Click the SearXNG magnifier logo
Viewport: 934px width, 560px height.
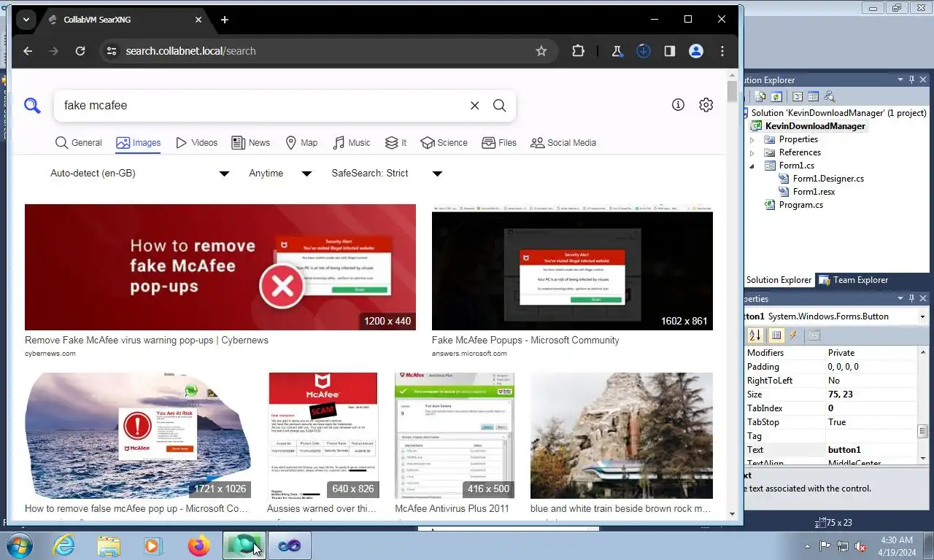coord(32,106)
